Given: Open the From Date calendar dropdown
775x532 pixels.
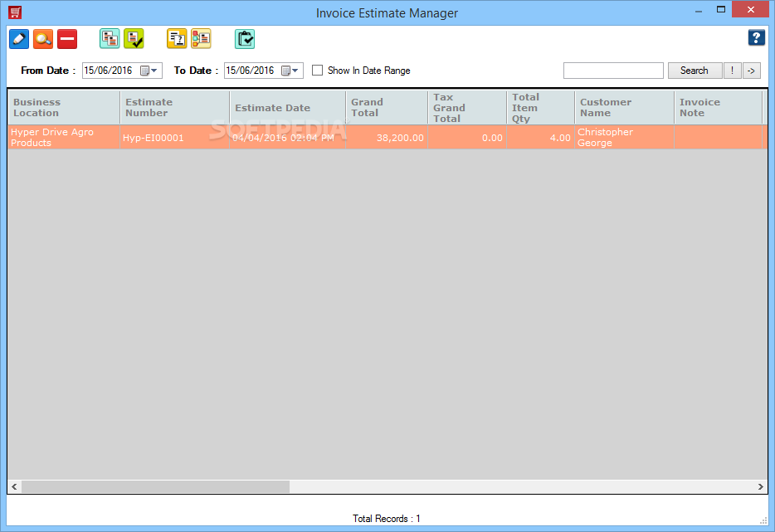Looking at the screenshot, I should pyautogui.click(x=149, y=71).
